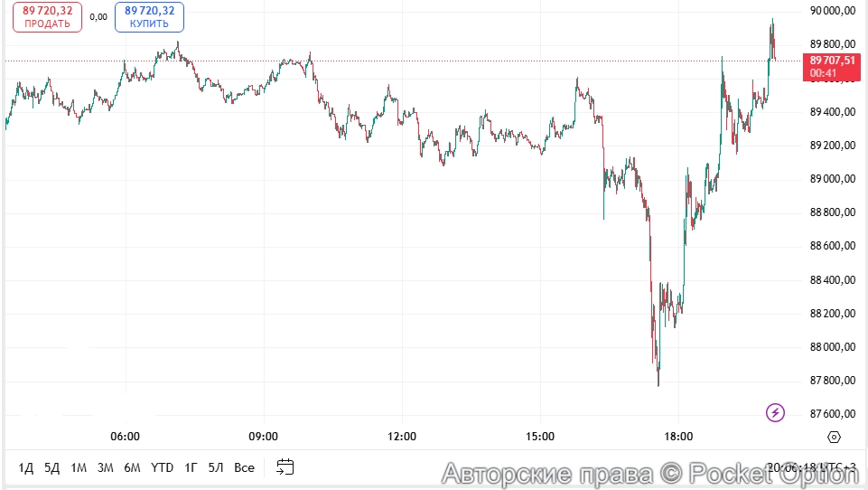Viewport: 868px width, 490px height.
Task: Select the 1Д time range
Action: (26, 467)
